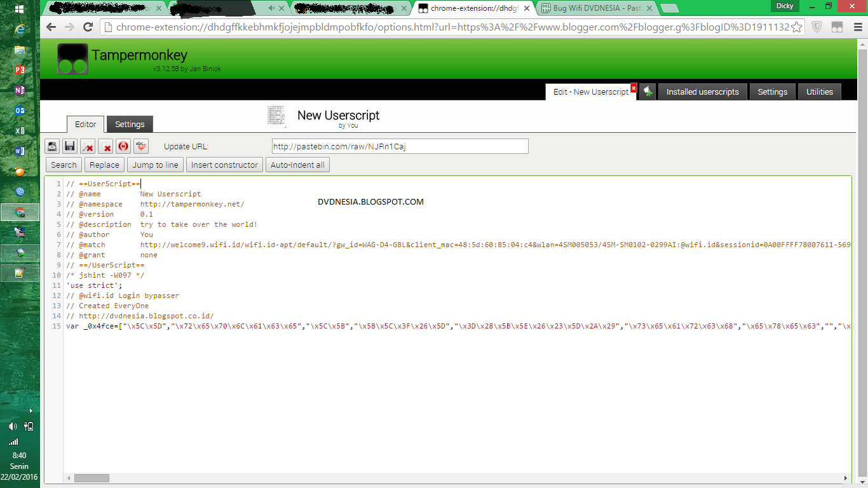Open the Installed userscripts tab
This screenshot has width=868, height=488.
pos(703,91)
